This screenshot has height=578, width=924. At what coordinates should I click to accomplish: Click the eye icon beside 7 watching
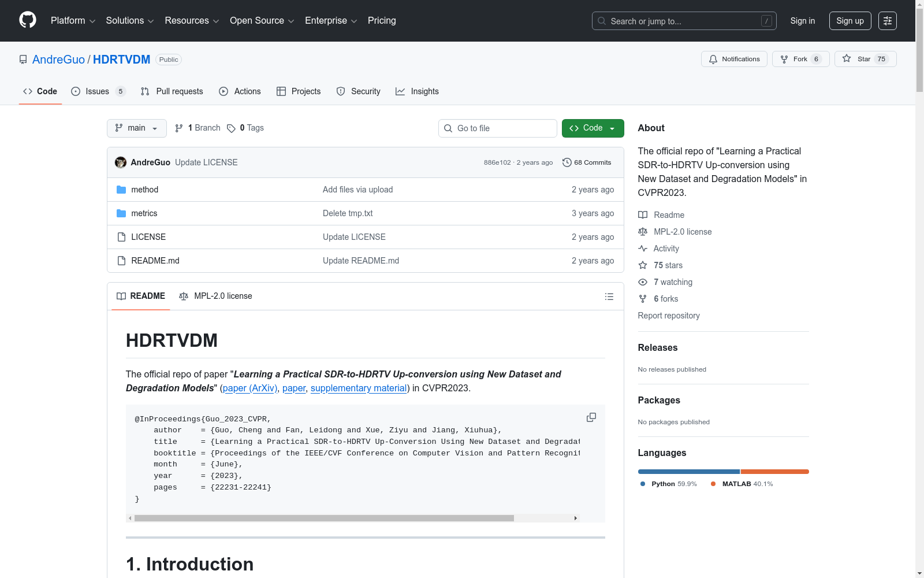tap(643, 282)
